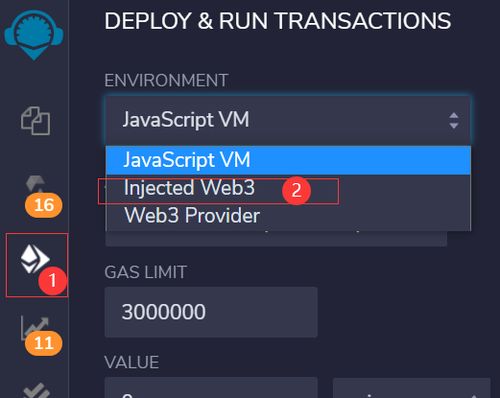The width and height of the screenshot is (500, 398).
Task: Click the Account field behind the dropdown list
Action: (x=276, y=238)
